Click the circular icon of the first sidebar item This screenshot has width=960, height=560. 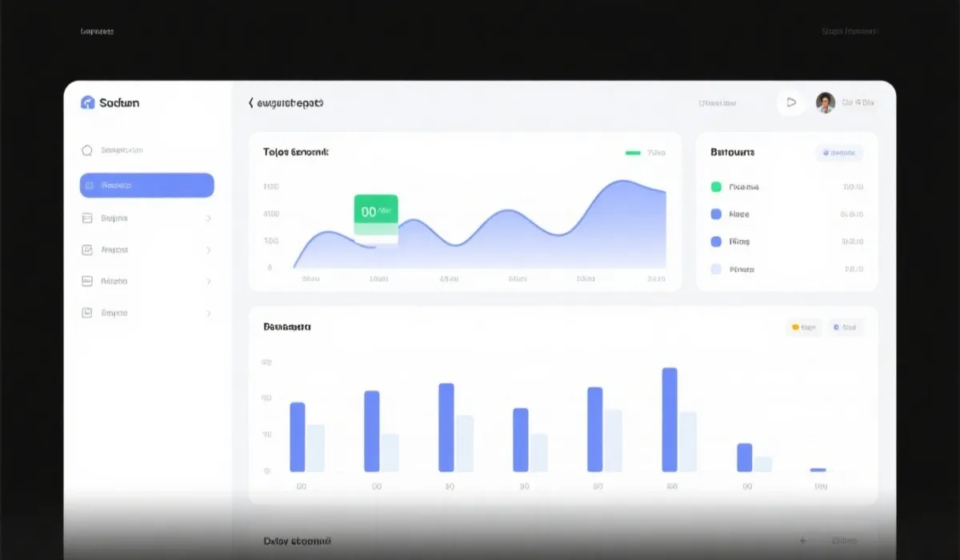point(87,150)
